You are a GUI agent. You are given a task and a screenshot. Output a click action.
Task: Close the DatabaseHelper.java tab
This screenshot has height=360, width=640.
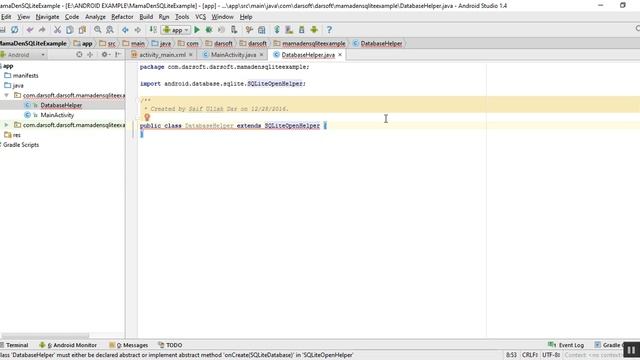click(340, 55)
